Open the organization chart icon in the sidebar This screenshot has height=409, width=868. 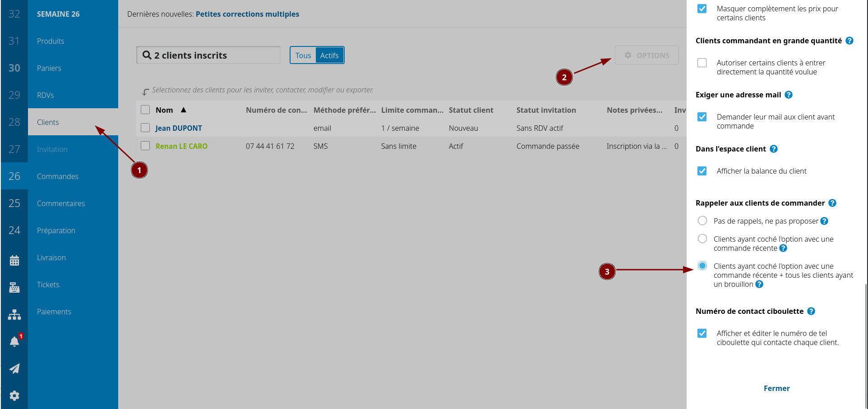click(14, 314)
